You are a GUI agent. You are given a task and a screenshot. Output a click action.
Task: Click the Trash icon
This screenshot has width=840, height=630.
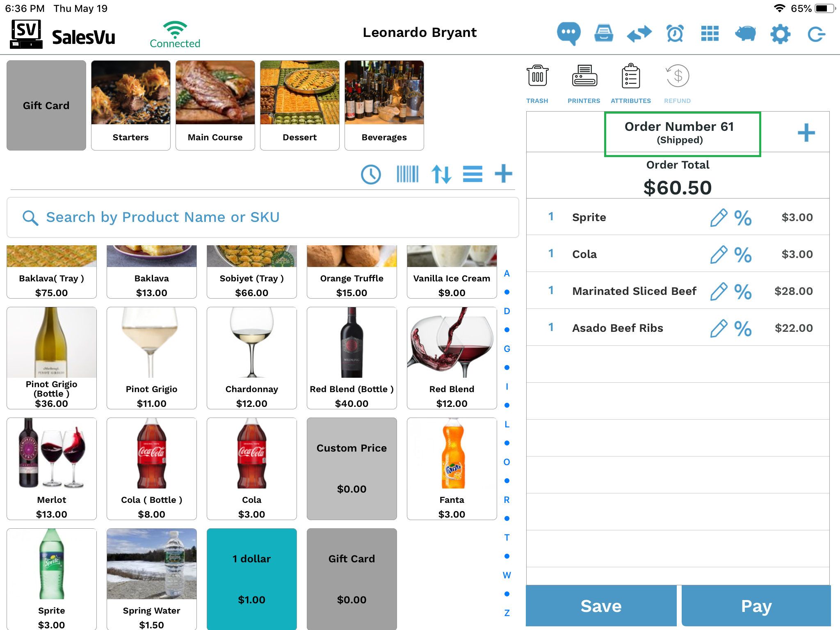tap(537, 76)
